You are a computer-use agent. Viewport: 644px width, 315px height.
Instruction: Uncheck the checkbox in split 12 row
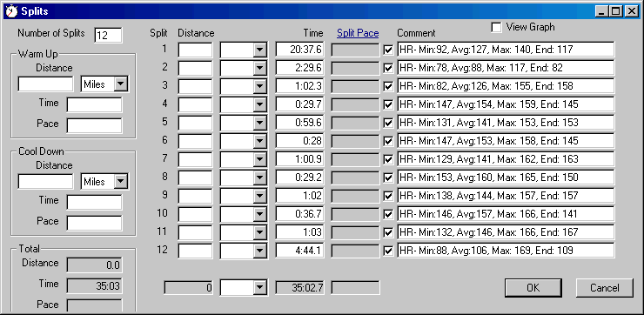point(388,251)
